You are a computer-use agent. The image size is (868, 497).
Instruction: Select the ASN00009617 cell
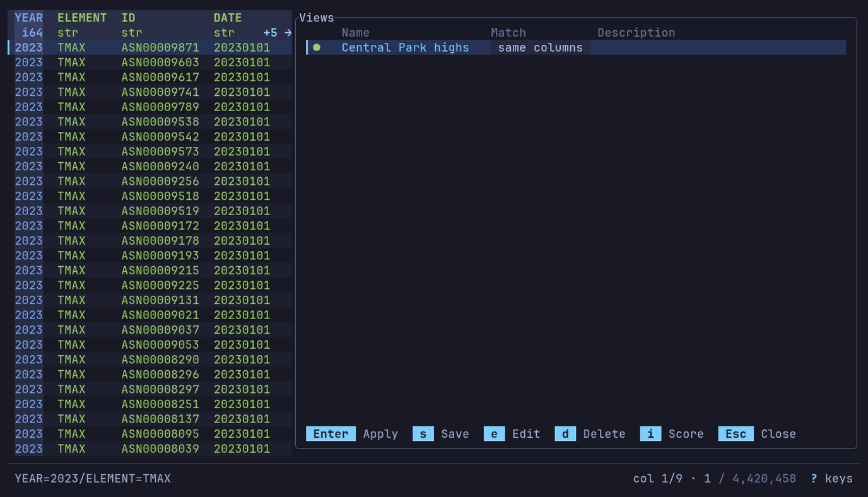(x=160, y=77)
